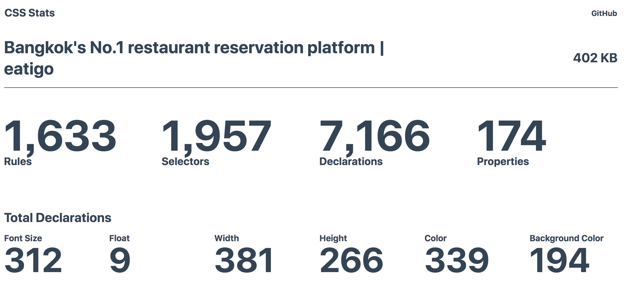This screenshot has height=295, width=644.
Task: Click the 402 KB file size
Action: tap(595, 58)
